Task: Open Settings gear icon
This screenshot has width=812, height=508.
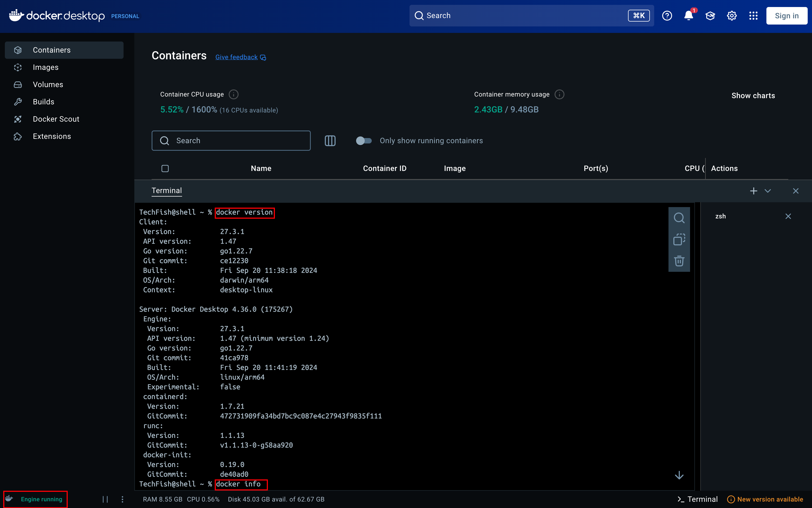Action: [732, 16]
